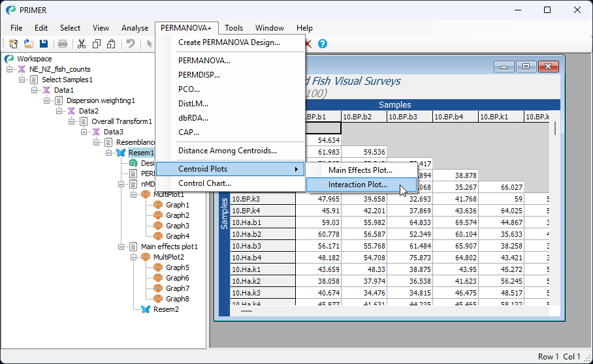593x364 pixels.
Task: Click the Save toolbar icon
Action: click(x=44, y=44)
